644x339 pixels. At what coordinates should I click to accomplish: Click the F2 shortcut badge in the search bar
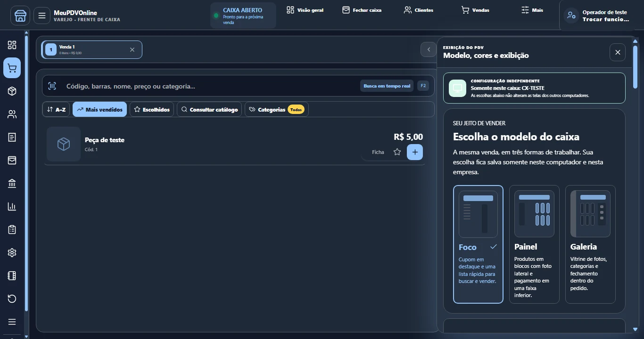pos(423,86)
